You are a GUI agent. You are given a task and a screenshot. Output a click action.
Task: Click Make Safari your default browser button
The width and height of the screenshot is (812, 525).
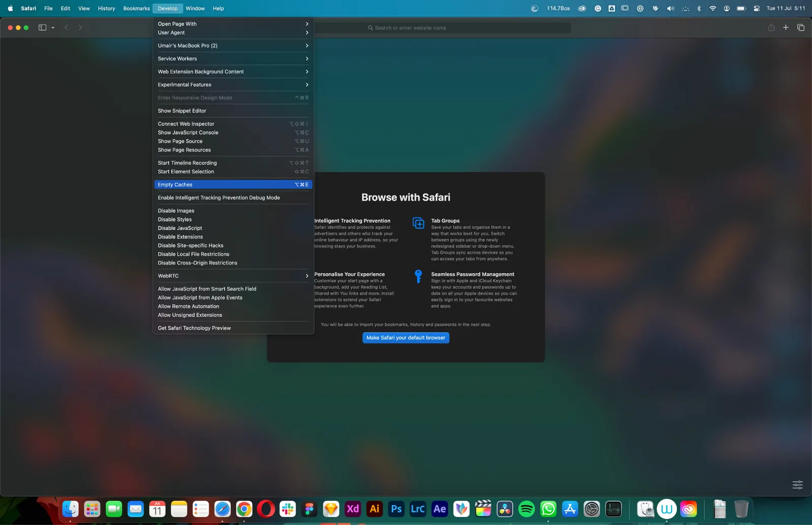coord(406,338)
